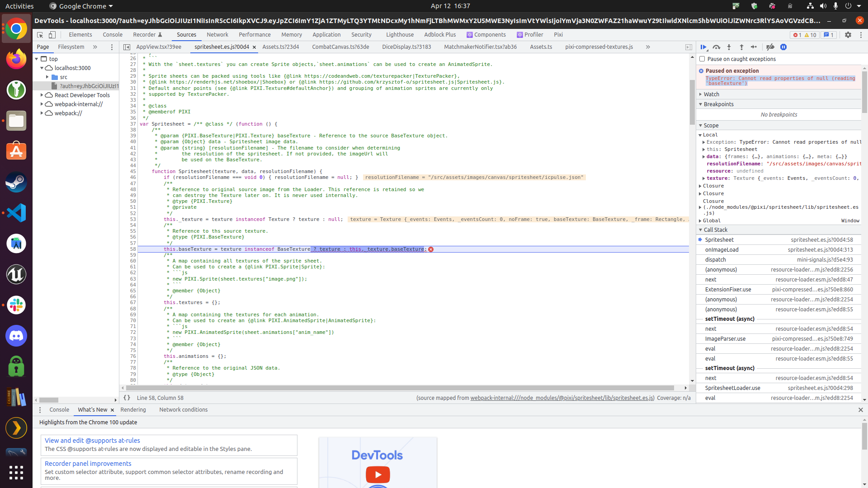This screenshot has width=868, height=488.
Task: Expand the Watch section
Action: [x=778, y=94]
